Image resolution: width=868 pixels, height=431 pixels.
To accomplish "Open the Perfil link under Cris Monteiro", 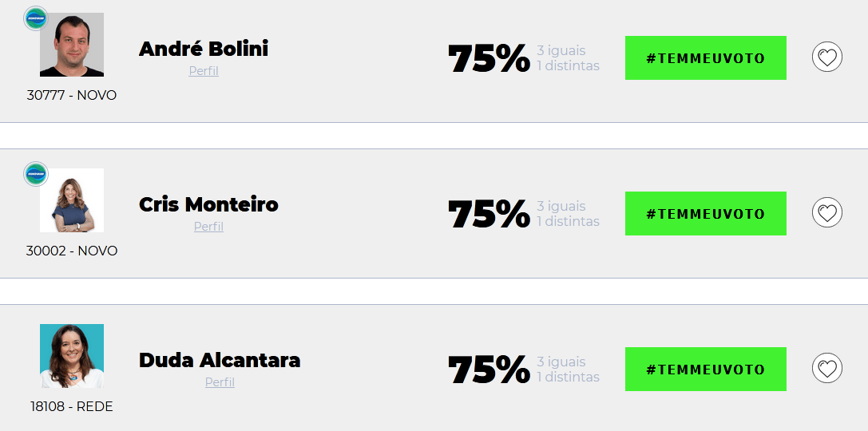I will 208,227.
